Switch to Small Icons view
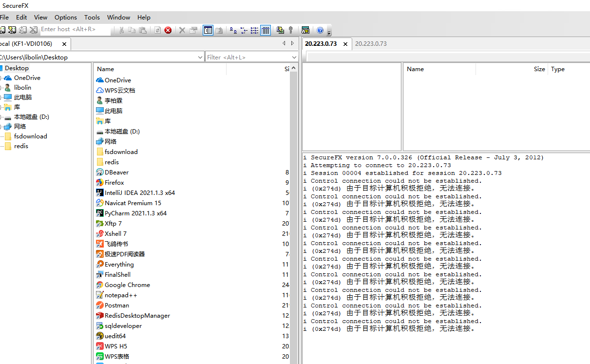 pyautogui.click(x=244, y=30)
